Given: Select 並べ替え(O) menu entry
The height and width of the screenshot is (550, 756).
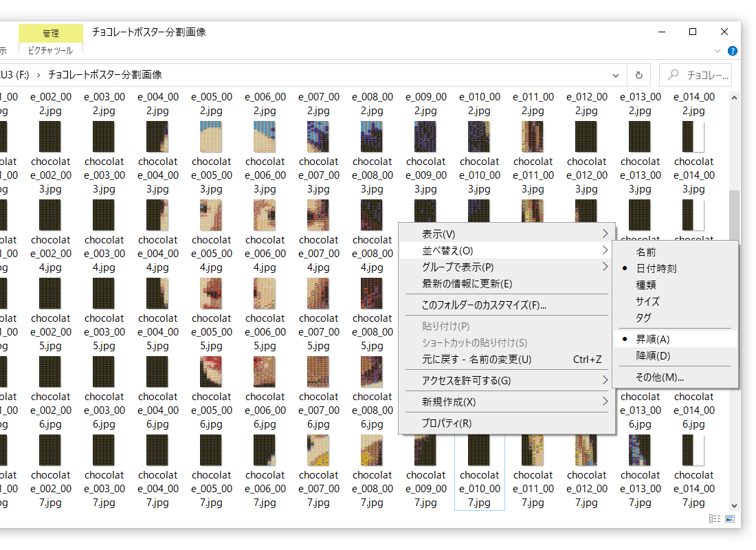Looking at the screenshot, I should pos(507,250).
